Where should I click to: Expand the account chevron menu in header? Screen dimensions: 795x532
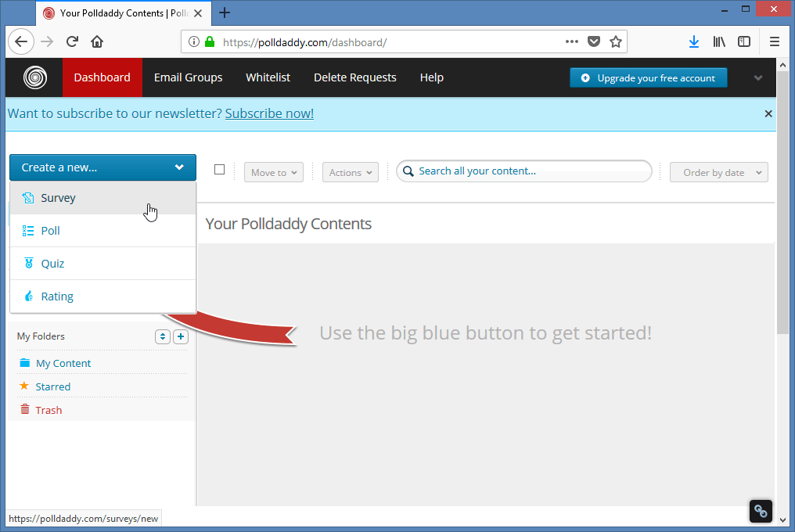(758, 77)
